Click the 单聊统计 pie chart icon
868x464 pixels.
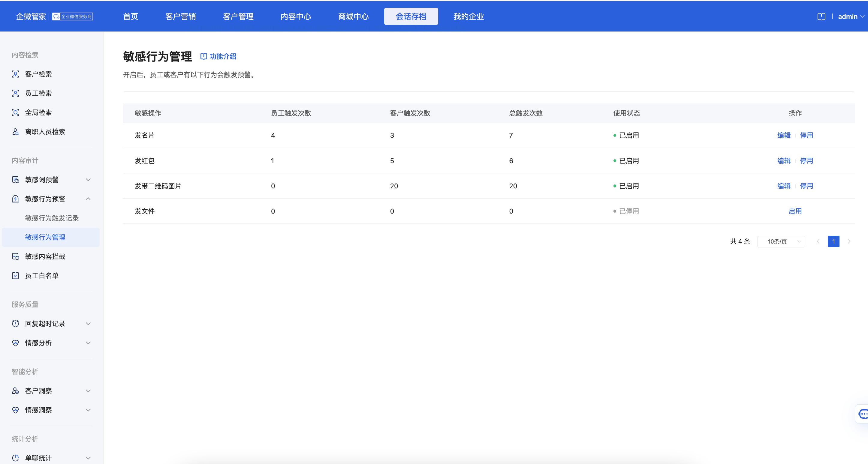16,458
